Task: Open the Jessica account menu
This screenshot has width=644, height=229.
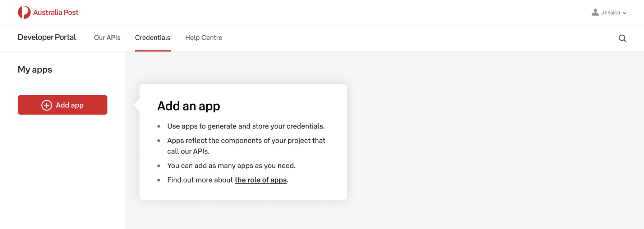Action: (611, 13)
